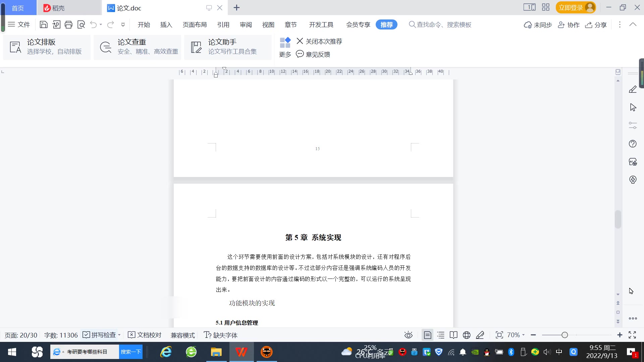Screen dimensions: 644x362
Task: Click the Undo arrow icon
Action: 93,24
